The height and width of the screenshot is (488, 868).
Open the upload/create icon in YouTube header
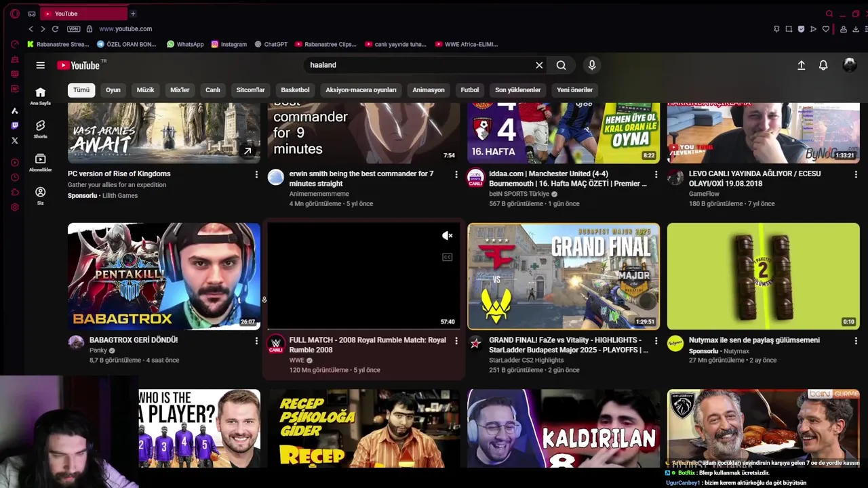(801, 65)
